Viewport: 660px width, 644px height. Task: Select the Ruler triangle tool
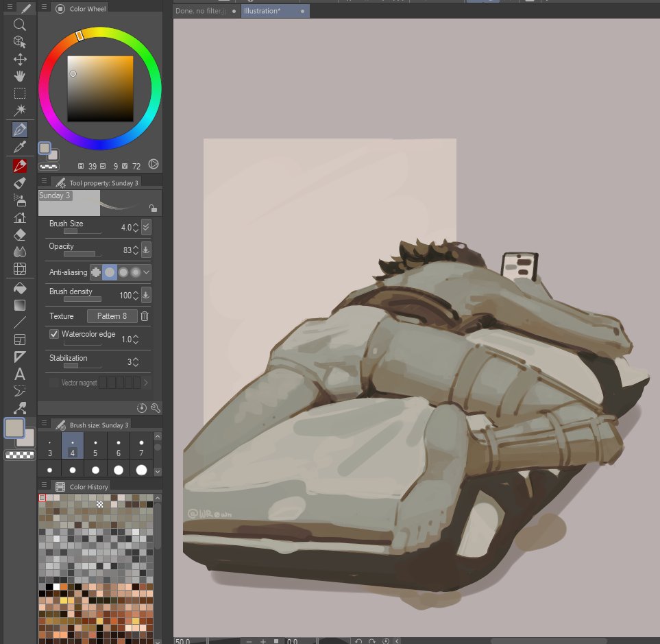coord(20,357)
